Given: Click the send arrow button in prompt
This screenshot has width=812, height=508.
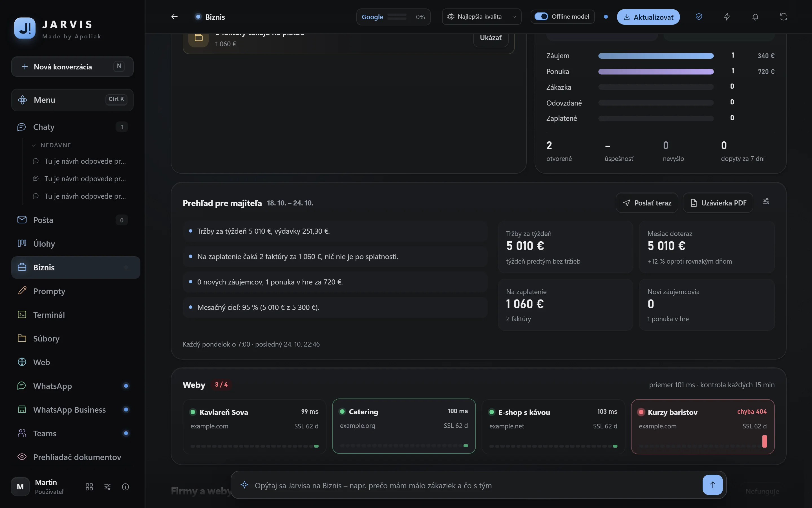Looking at the screenshot, I should pyautogui.click(x=713, y=485).
